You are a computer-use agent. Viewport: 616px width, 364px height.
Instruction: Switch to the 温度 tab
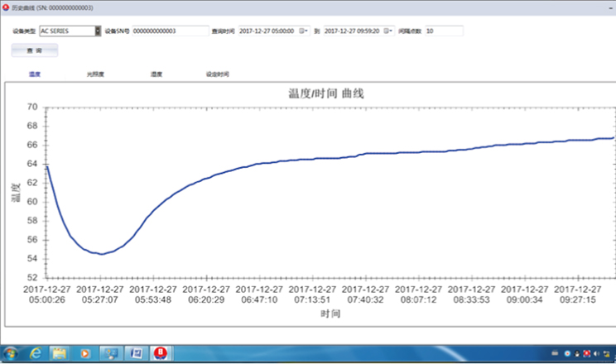coord(35,74)
